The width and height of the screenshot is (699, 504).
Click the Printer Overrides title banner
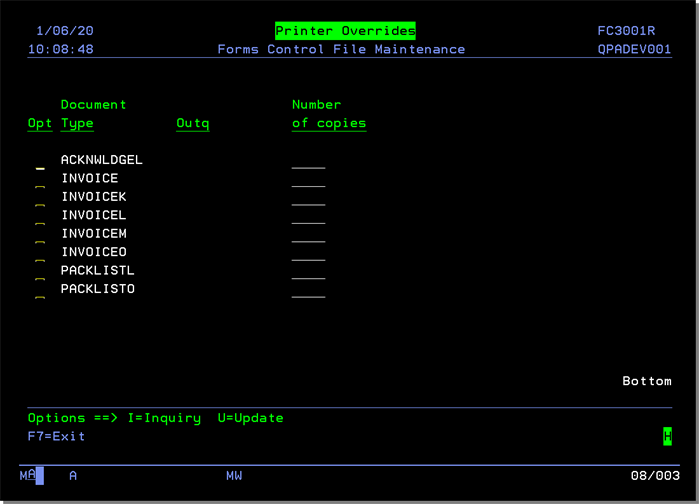click(x=345, y=31)
